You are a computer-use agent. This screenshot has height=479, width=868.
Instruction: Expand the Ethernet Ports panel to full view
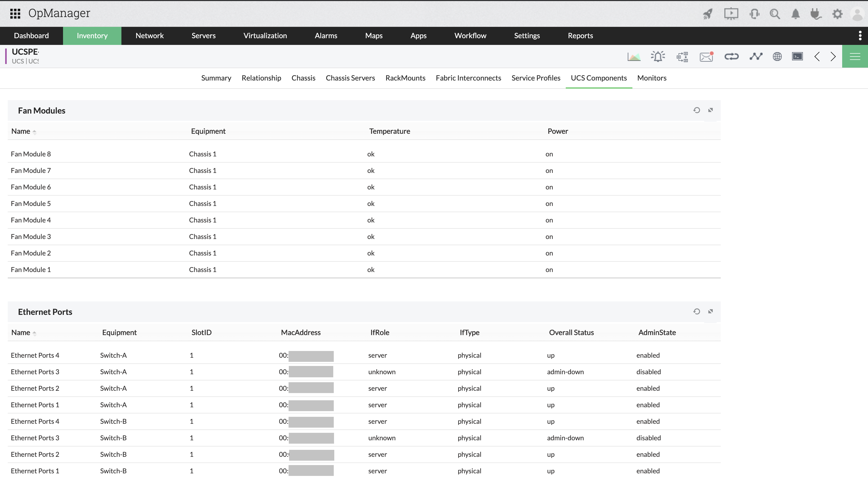pyautogui.click(x=711, y=311)
